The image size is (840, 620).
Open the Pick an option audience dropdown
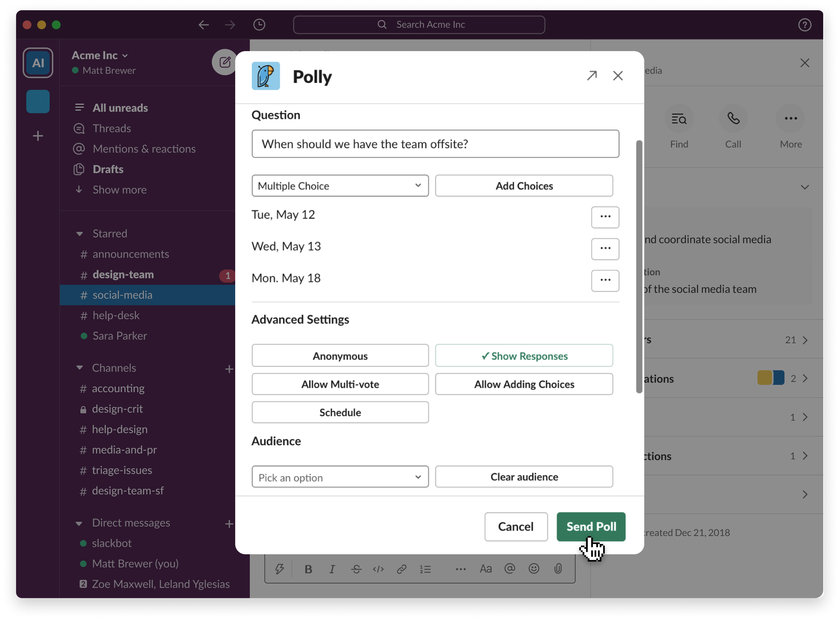[x=340, y=477]
